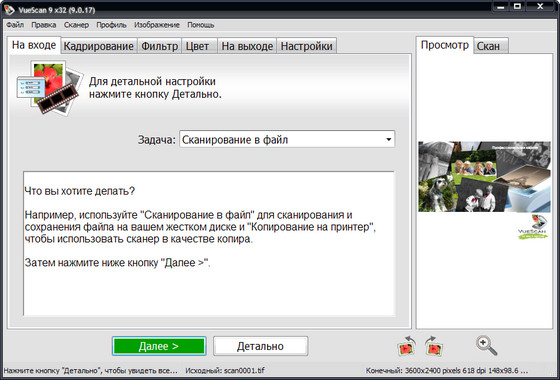This screenshot has height=380, width=560.
Task: Switch to the Фильтр tab
Action: click(160, 46)
